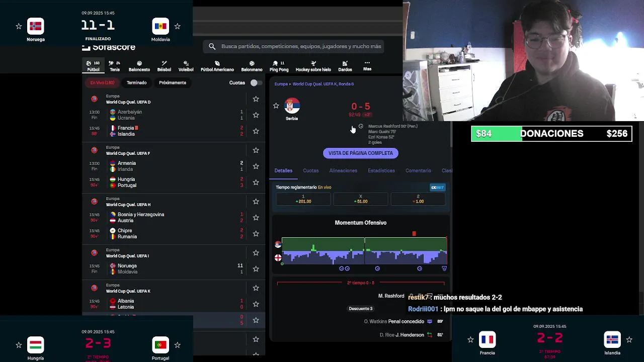Open the Serbia team crest

tap(292, 106)
